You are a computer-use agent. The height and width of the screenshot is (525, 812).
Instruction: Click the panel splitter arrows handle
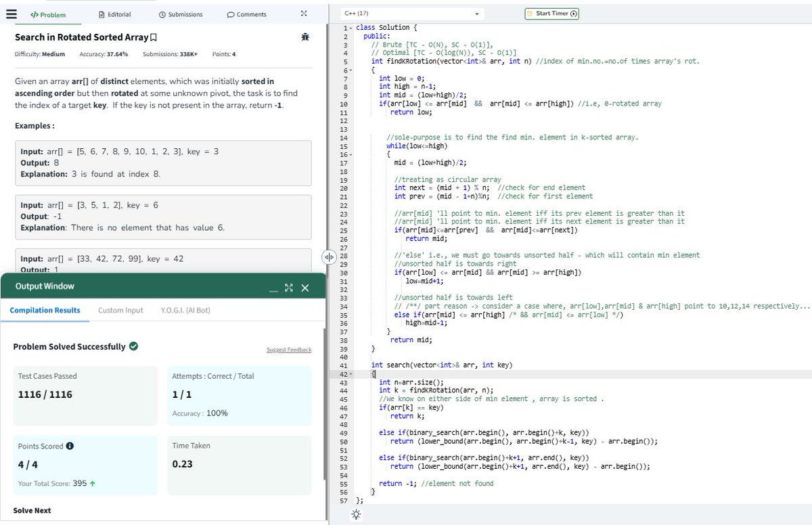pyautogui.click(x=328, y=257)
